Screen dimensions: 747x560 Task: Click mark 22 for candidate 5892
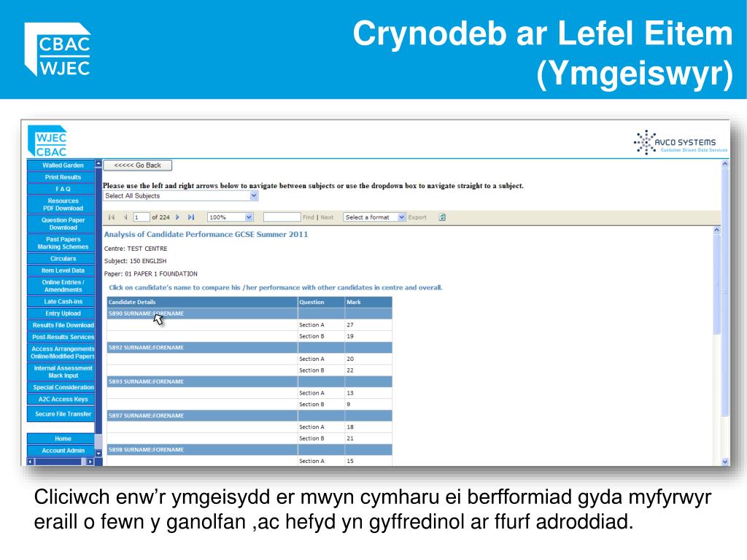point(350,370)
